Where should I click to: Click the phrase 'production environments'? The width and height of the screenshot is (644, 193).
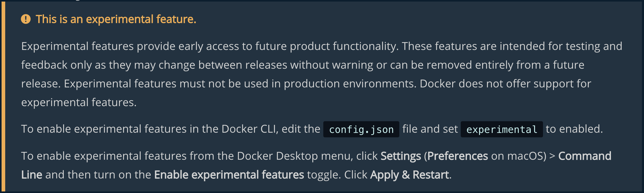point(350,84)
